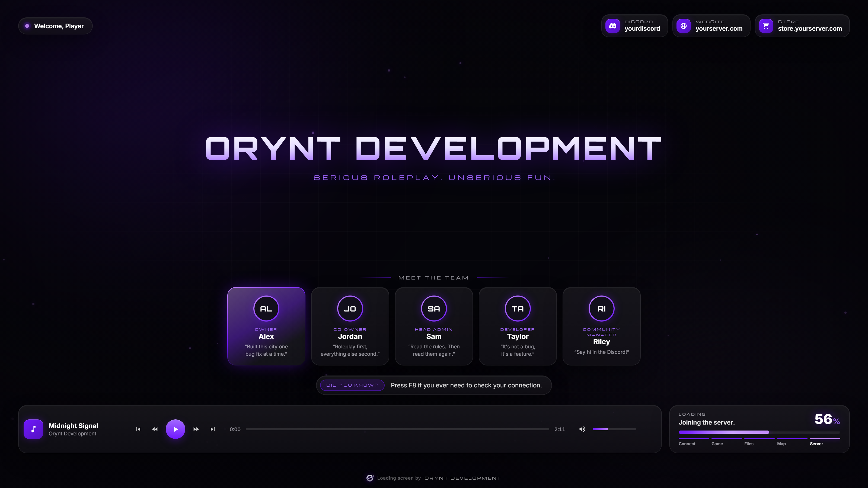The height and width of the screenshot is (488, 868).
Task: Skip to next track
Action: [213, 429]
